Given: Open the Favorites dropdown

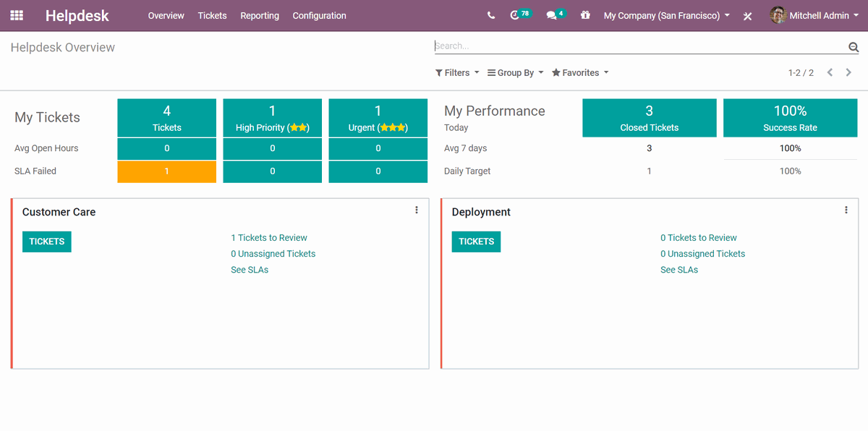Looking at the screenshot, I should pos(578,72).
